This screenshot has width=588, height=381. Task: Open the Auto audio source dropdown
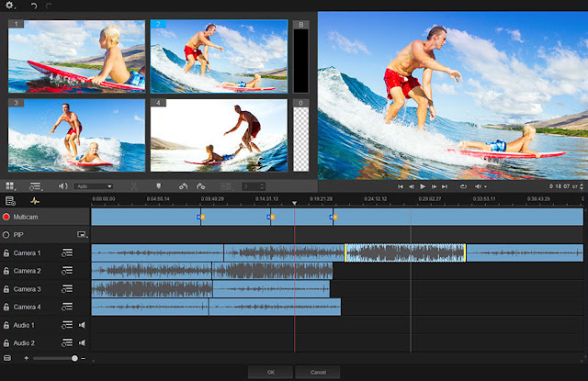[93, 186]
